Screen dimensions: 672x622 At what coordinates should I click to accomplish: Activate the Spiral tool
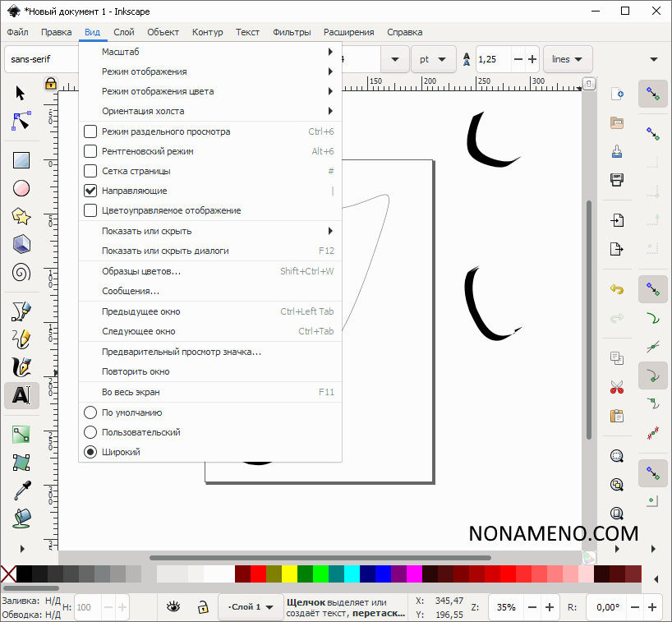pos(21,272)
